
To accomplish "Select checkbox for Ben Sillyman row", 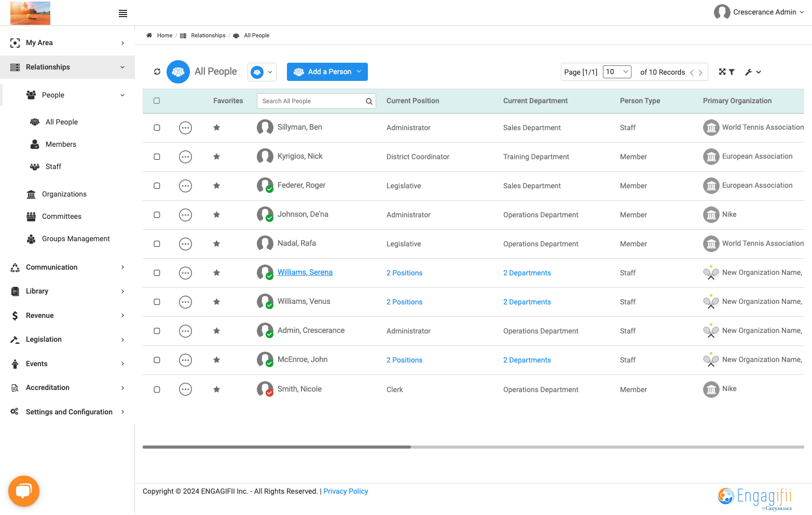I will click(x=157, y=128).
